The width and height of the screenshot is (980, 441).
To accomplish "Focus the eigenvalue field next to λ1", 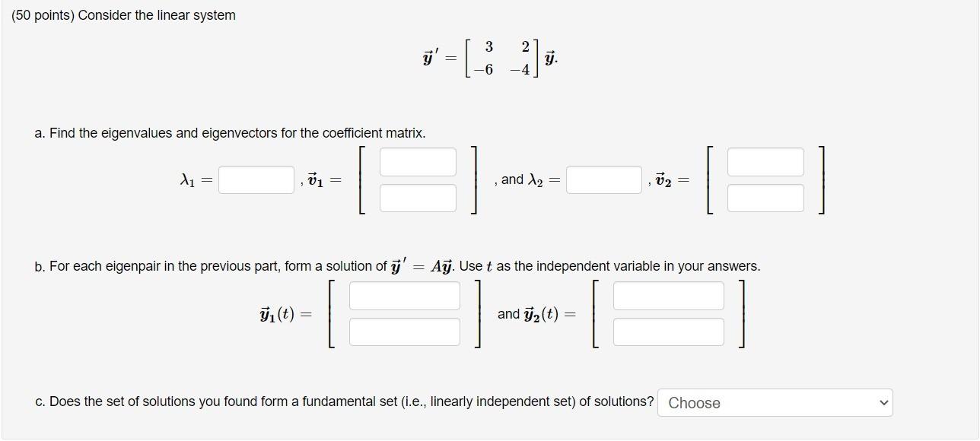I will click(x=255, y=179).
